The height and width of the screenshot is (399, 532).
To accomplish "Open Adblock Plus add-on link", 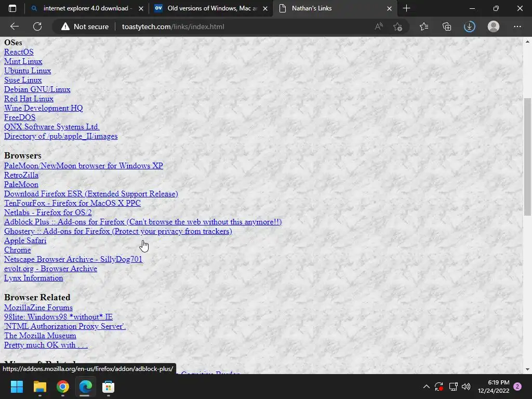I will pyautogui.click(x=143, y=222).
